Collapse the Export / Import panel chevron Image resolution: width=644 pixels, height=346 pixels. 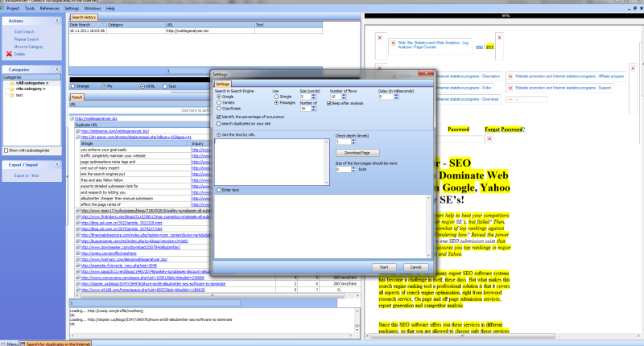point(58,163)
